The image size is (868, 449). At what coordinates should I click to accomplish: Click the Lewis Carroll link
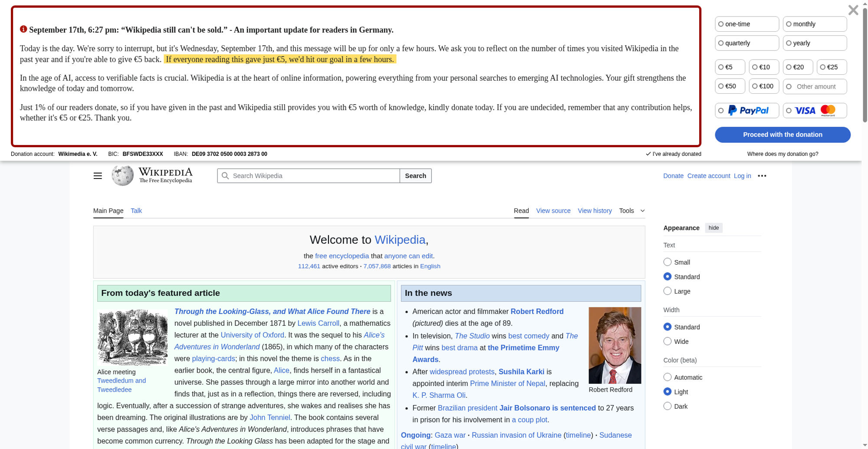tap(318, 323)
